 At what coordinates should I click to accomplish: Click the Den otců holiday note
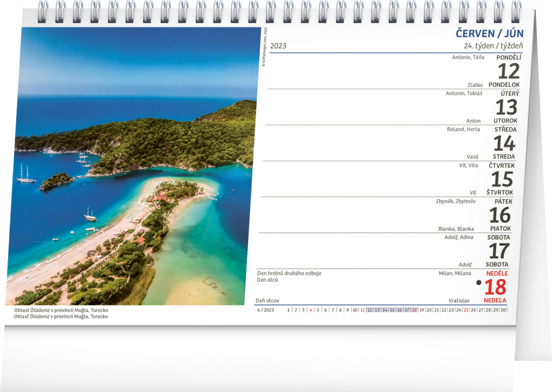[x=267, y=280]
